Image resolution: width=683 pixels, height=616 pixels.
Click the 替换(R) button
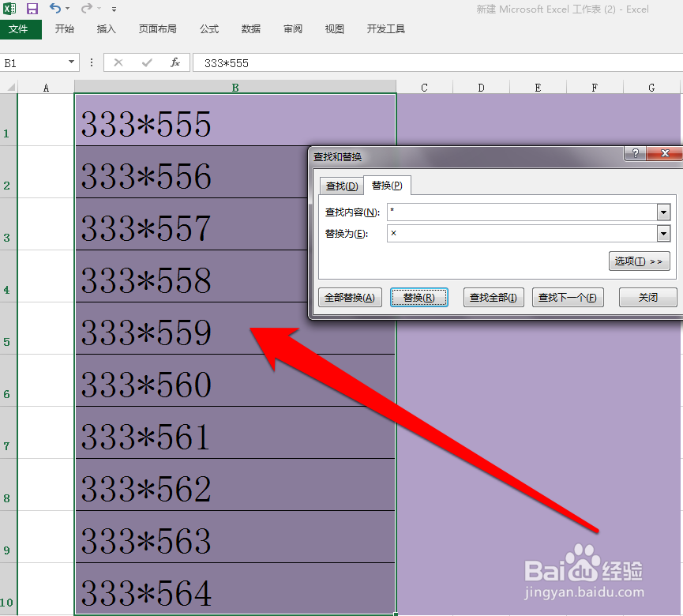point(419,298)
